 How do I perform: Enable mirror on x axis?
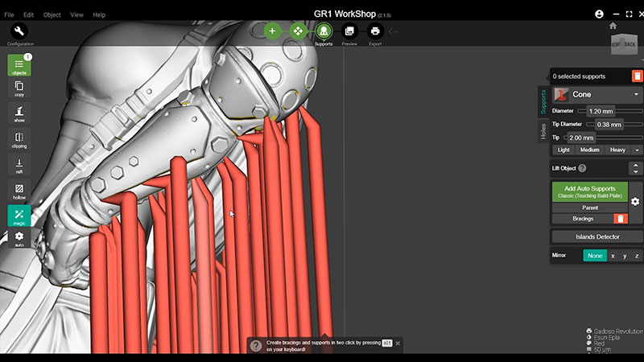click(x=613, y=256)
